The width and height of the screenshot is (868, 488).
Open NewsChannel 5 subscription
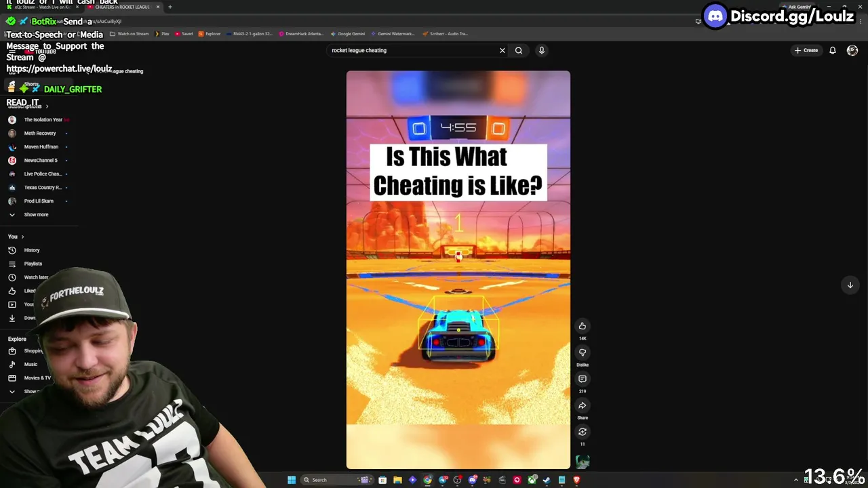point(39,160)
